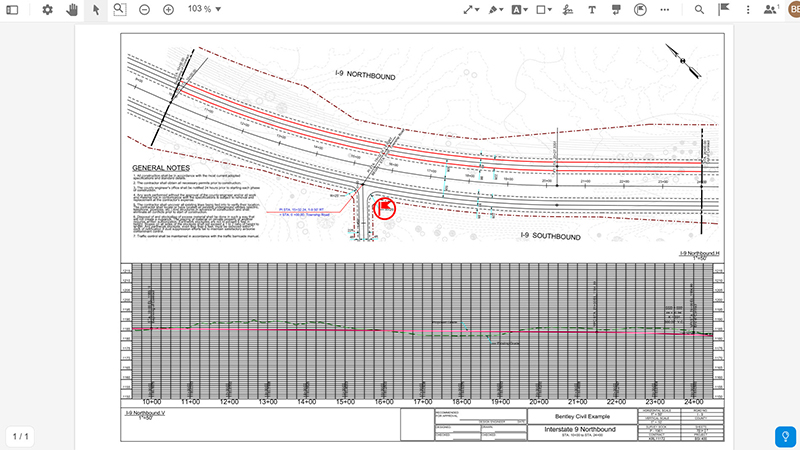
Task: Click the 'I-9 Northbound H' label
Action: [699, 253]
